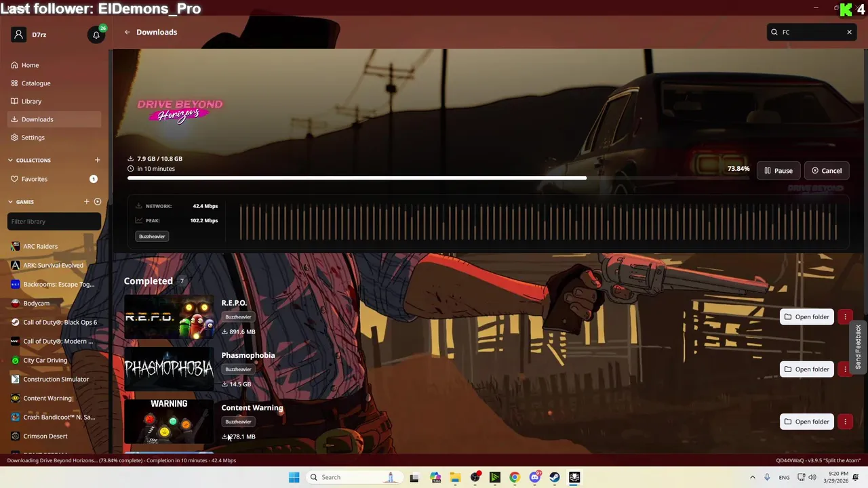Click the download progress bar

(439, 178)
